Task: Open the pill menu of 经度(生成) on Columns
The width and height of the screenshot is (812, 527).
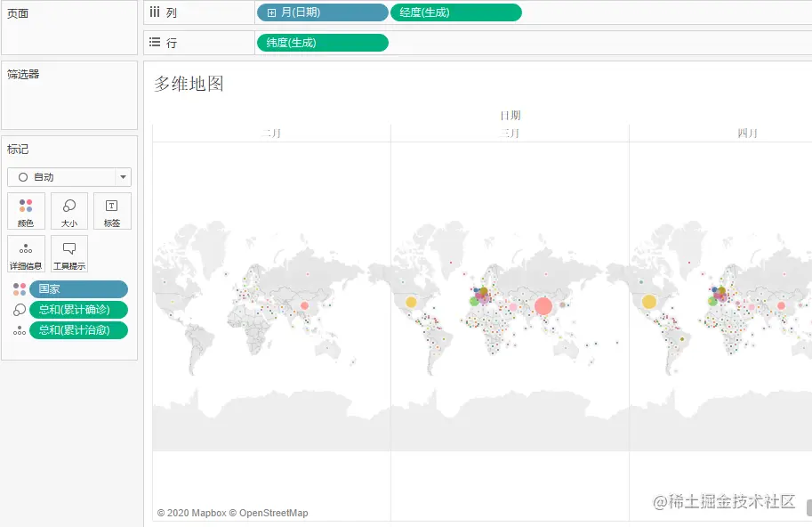Action: [516, 12]
